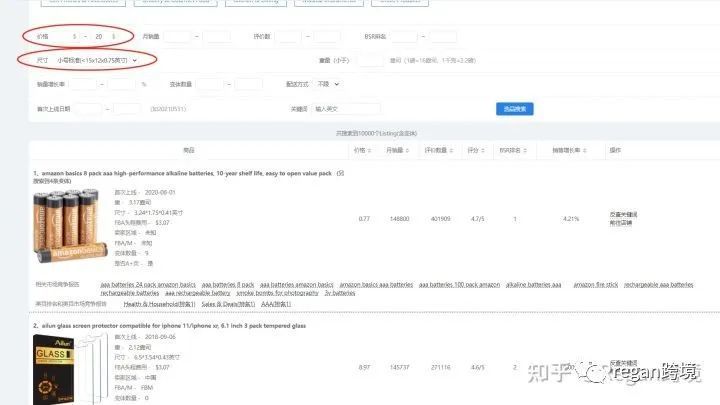Open keyword link aaa batteries 8 pack
Viewport: 720px width, 405px height.
coord(228,285)
